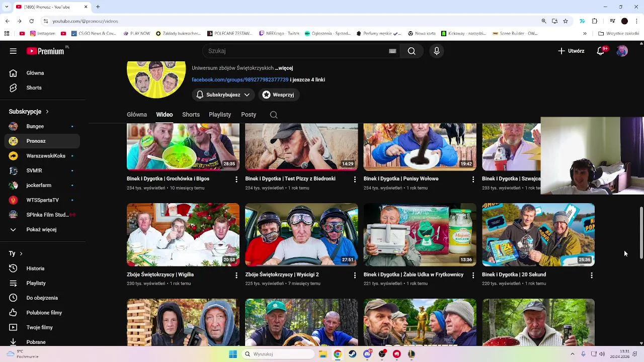Image resolution: width=644 pixels, height=362 pixels.
Task: Switch to the Wideo tab
Action: pyautogui.click(x=165, y=115)
